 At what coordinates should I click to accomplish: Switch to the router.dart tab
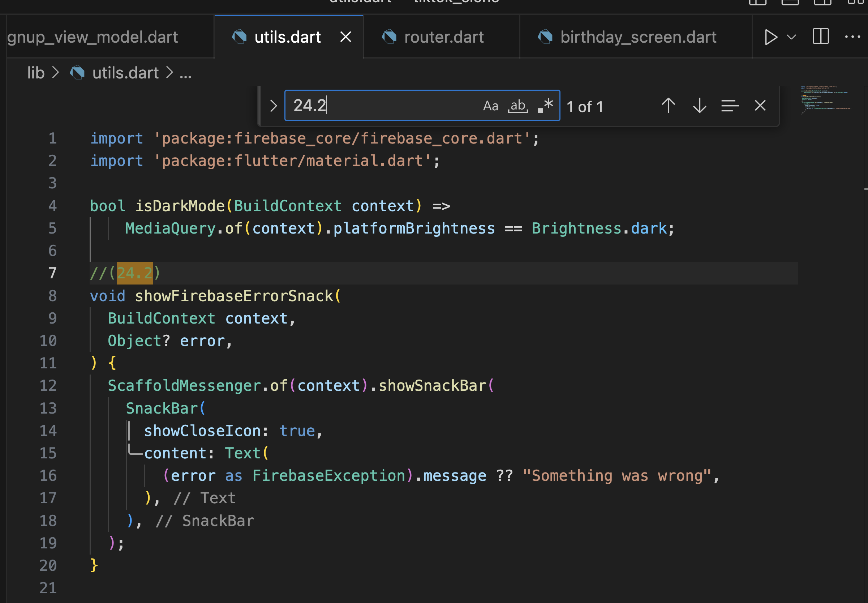click(443, 37)
